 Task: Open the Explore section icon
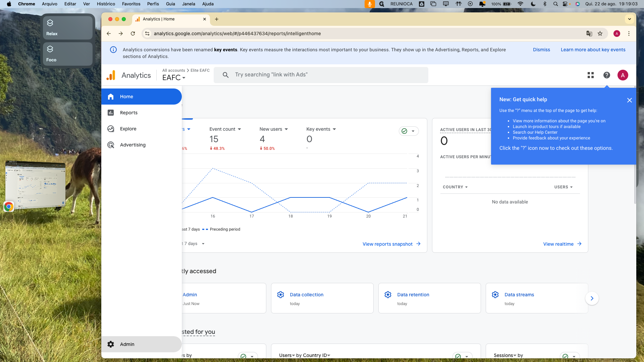(x=111, y=129)
